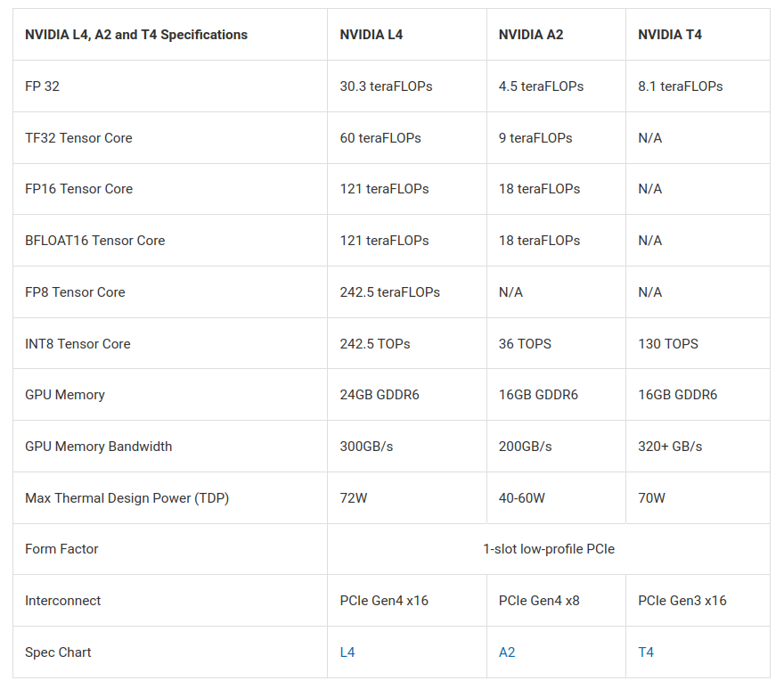Viewport: 784px width, 689px height.
Task: Click the TF32 Tensor Core row label
Action: click(x=78, y=138)
